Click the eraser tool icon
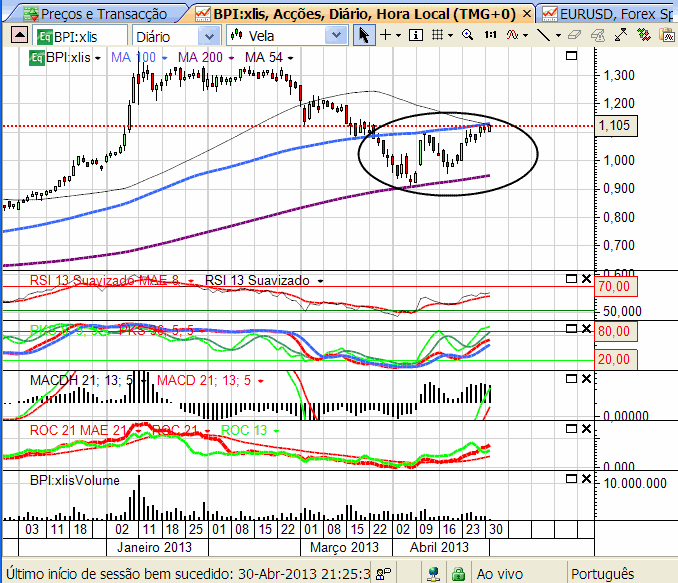The height and width of the screenshot is (583, 678). tap(575, 35)
